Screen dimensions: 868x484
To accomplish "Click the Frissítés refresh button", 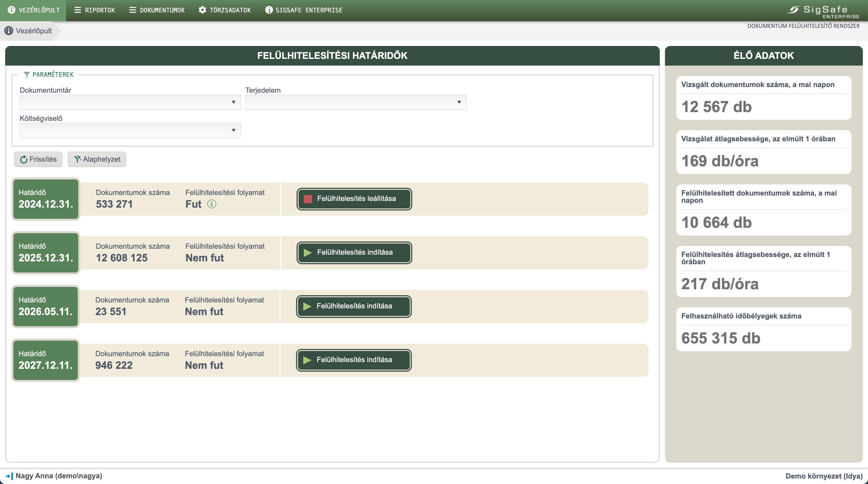I will click(x=38, y=159).
